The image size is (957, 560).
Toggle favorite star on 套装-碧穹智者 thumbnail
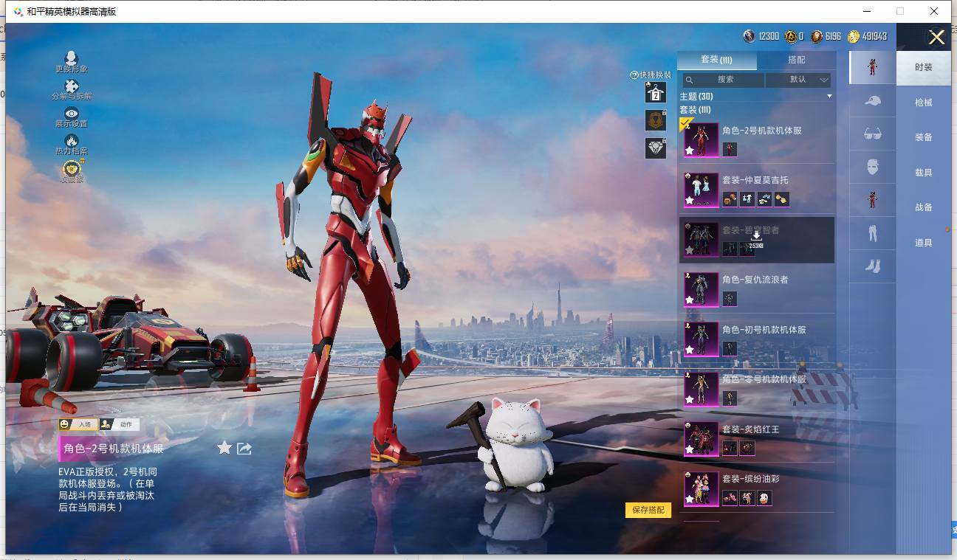690,250
